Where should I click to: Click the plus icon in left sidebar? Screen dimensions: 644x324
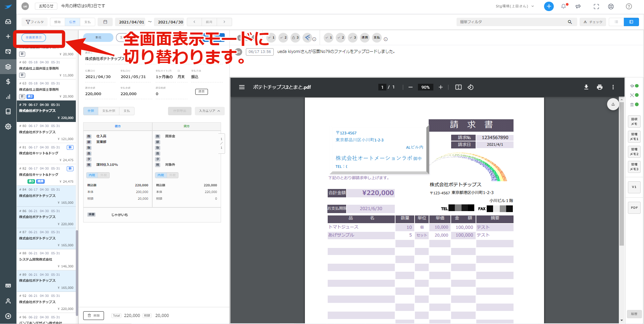8,36
